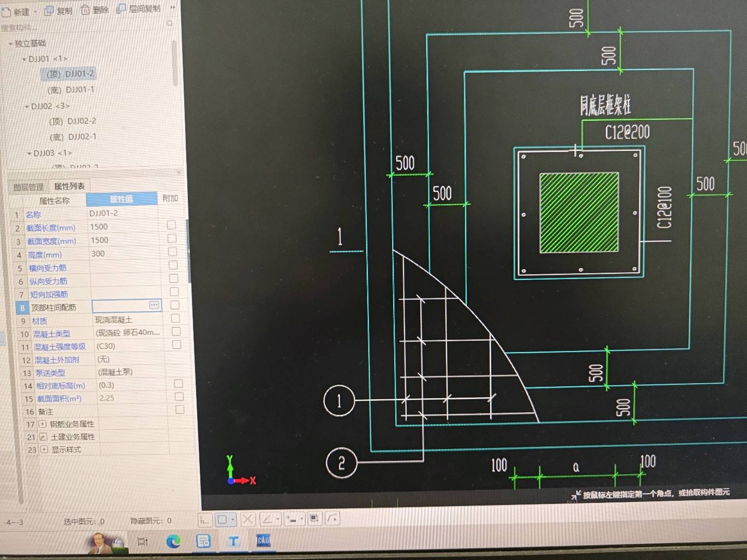Select the rectangle draw mode icon

tap(223, 519)
